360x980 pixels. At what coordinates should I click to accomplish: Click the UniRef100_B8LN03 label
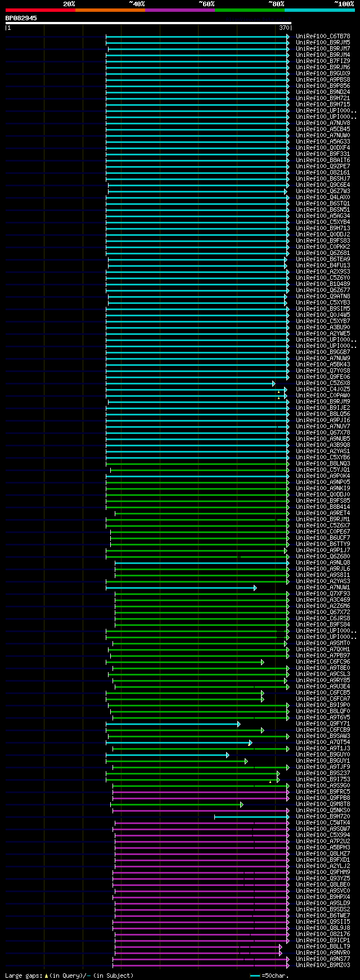pyautogui.click(x=323, y=464)
